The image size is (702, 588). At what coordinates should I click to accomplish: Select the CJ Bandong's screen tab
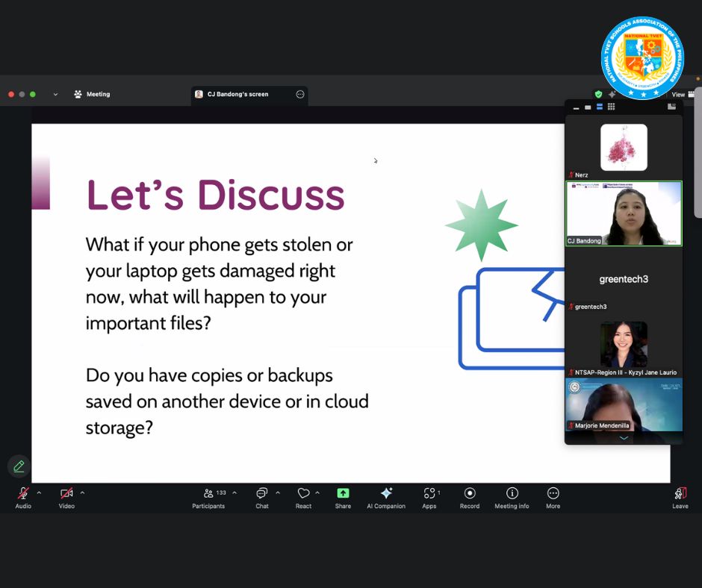[237, 95]
